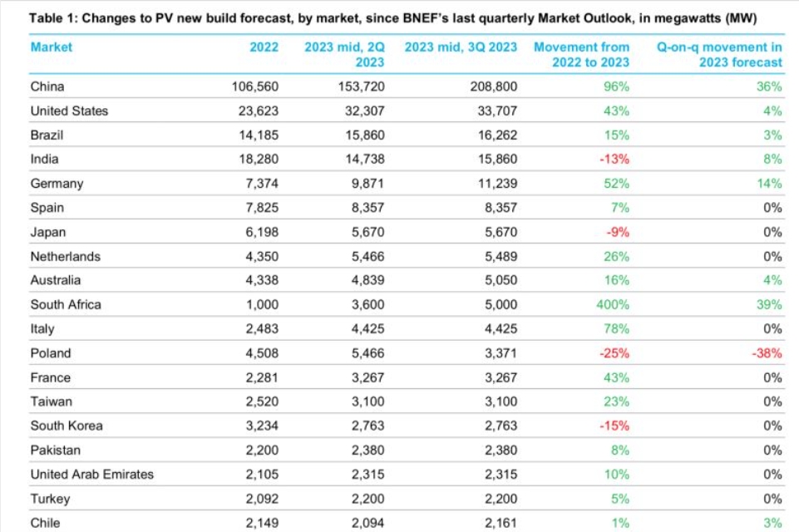Image resolution: width=799 pixels, height=532 pixels.
Task: Select the 'Pakistan' market cell
Action: point(56,450)
